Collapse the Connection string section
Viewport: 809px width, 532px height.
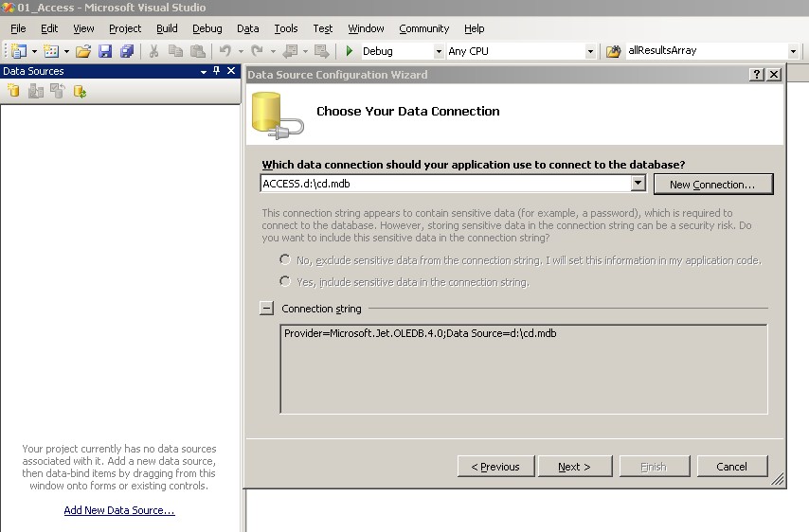coord(266,309)
